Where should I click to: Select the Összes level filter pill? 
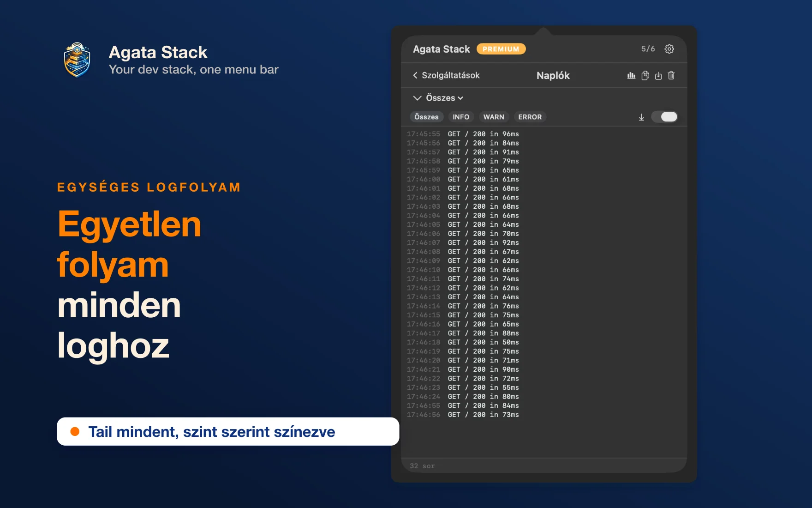point(426,117)
